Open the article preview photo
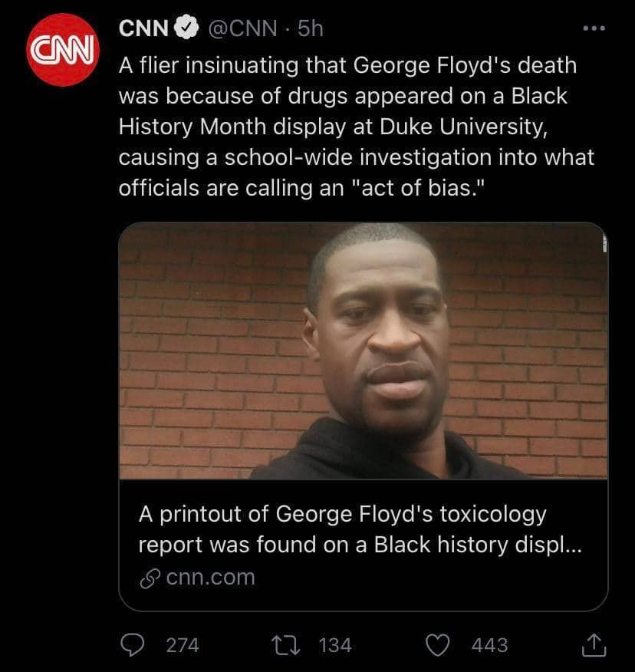The height and width of the screenshot is (672, 635). [363, 351]
